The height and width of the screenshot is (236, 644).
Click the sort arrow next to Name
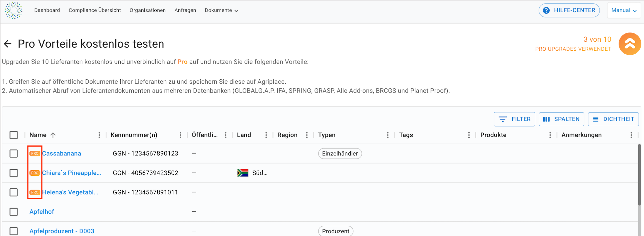pos(53,135)
